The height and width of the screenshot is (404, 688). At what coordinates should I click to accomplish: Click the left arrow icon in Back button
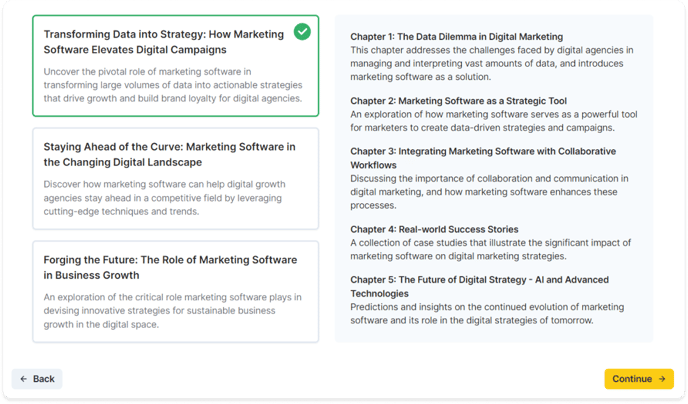(24, 379)
